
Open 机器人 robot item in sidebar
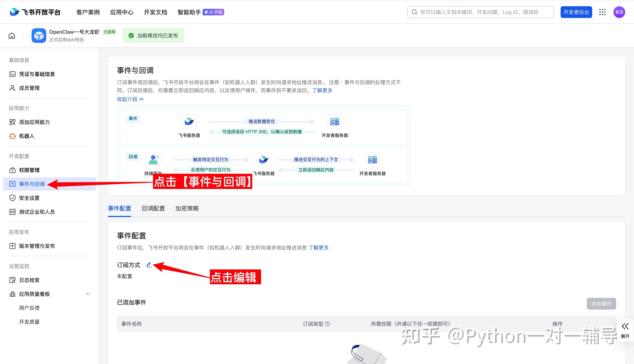[x=27, y=136]
